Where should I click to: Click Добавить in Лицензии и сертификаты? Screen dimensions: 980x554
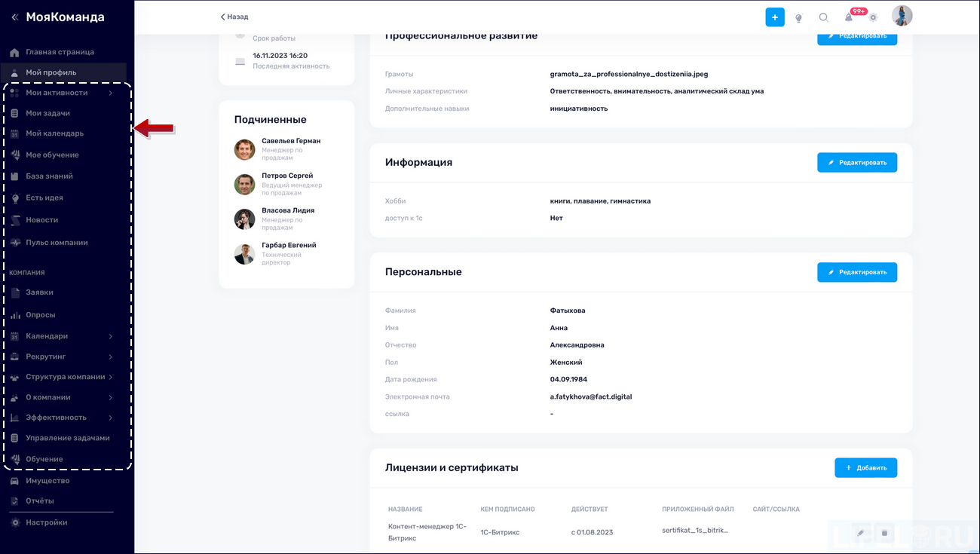(x=865, y=467)
